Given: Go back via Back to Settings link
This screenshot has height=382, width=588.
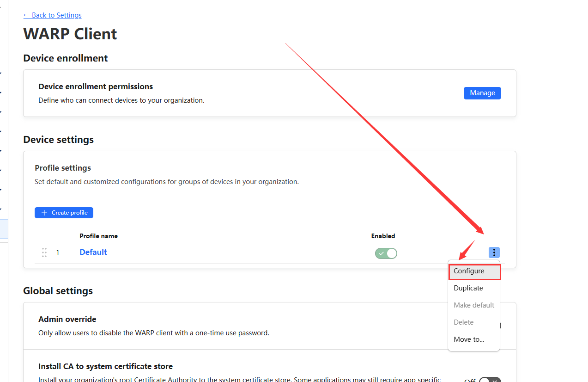Looking at the screenshot, I should coord(52,15).
